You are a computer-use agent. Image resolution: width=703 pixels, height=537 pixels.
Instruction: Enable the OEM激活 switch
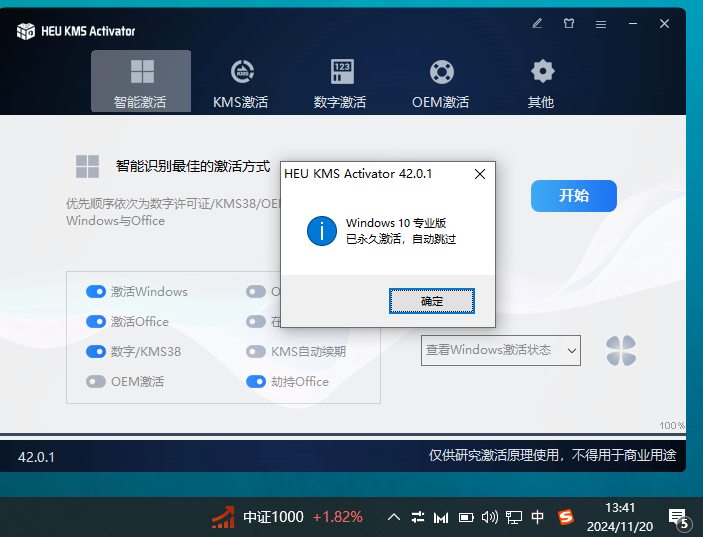pos(96,381)
